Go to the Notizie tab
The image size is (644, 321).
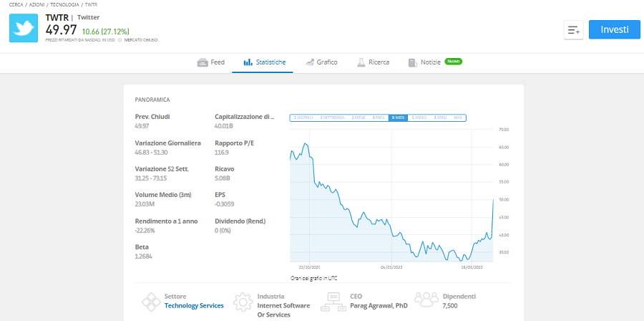[435, 62]
